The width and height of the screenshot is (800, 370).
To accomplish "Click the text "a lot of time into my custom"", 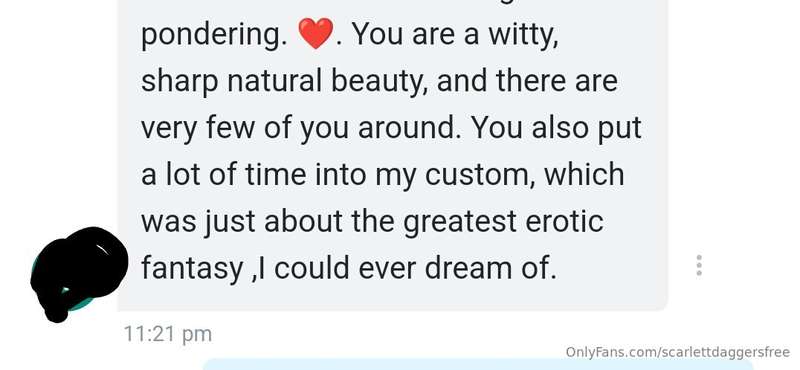I will click(x=338, y=175).
